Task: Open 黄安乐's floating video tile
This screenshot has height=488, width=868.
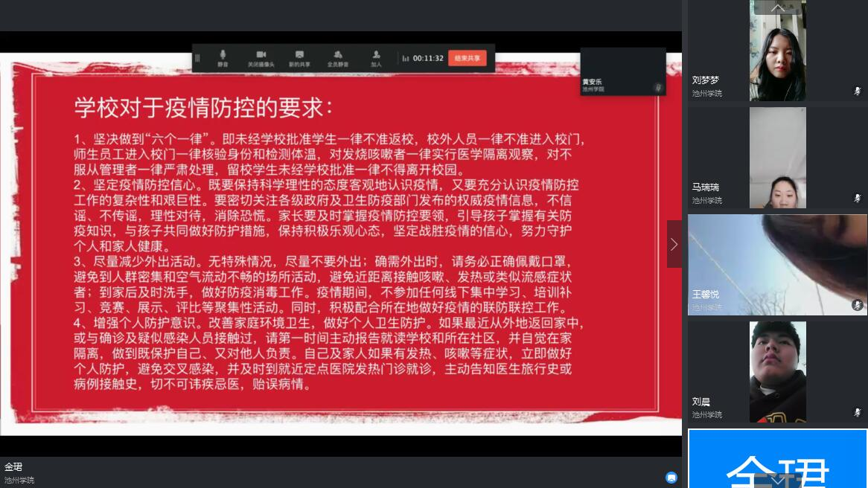Action: point(622,71)
